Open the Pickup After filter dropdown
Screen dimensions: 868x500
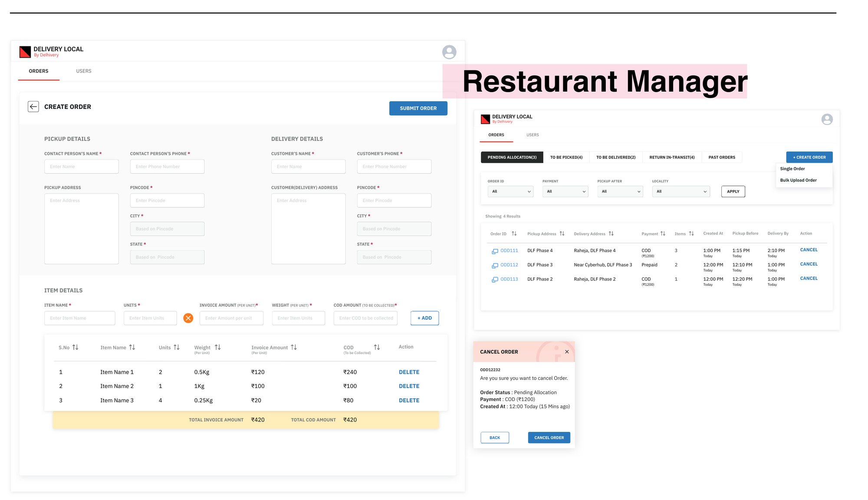click(x=620, y=191)
